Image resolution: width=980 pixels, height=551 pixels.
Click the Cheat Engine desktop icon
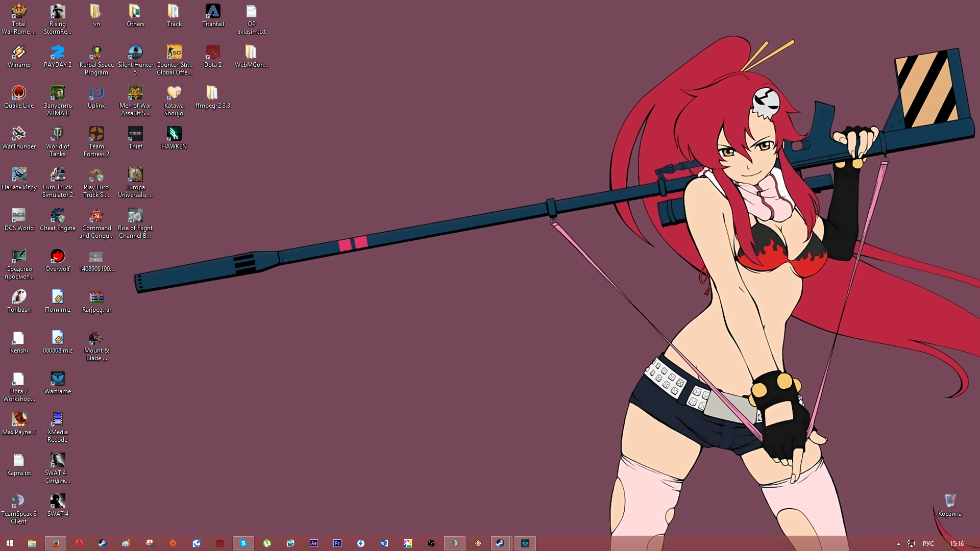click(x=58, y=216)
